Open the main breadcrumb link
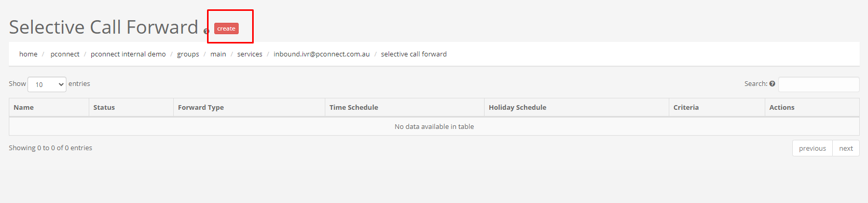The image size is (868, 203). [x=218, y=54]
